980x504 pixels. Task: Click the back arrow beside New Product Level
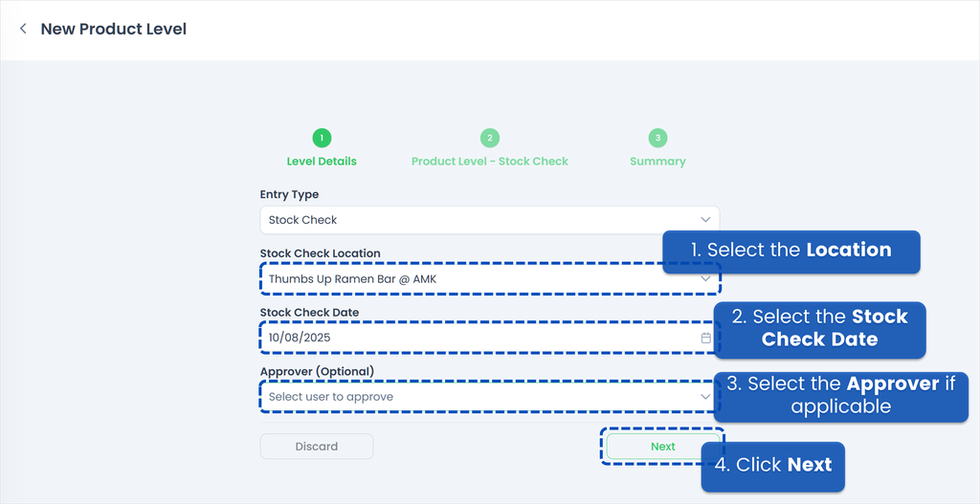point(23,29)
